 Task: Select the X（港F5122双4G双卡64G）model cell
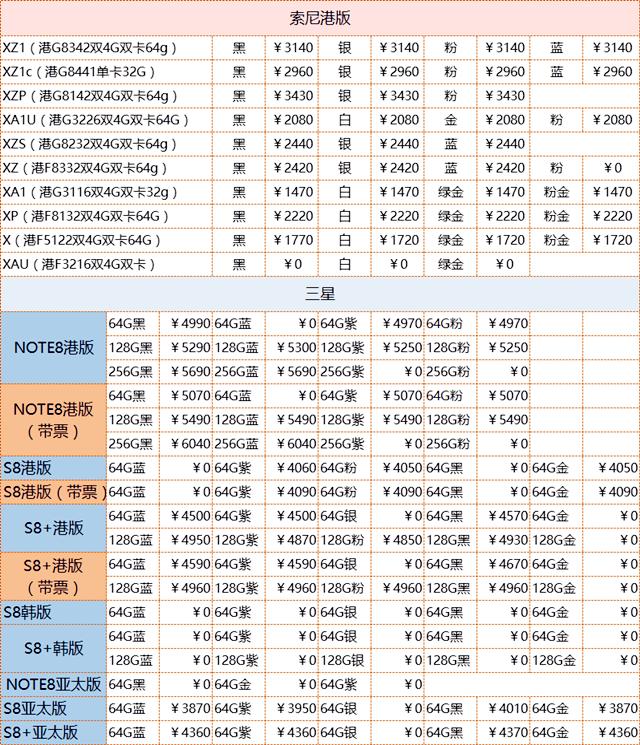(106, 240)
